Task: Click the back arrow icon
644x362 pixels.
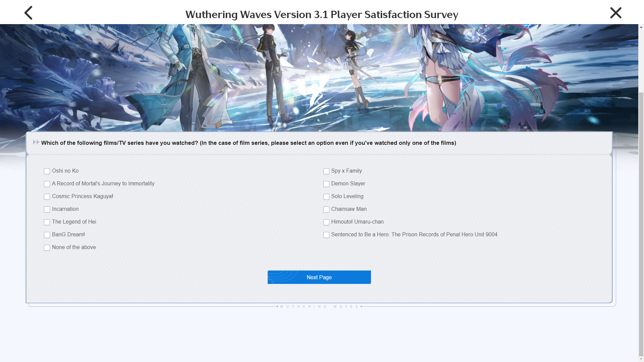Action: coord(29,13)
